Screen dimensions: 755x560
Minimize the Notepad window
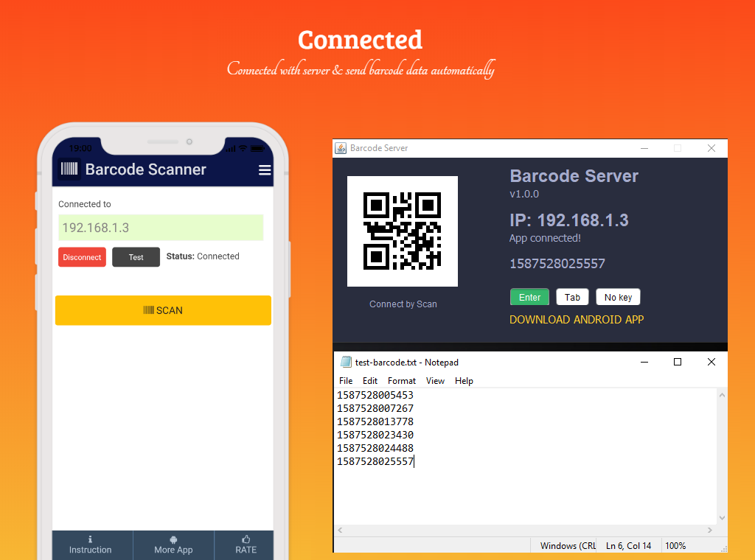tap(644, 362)
